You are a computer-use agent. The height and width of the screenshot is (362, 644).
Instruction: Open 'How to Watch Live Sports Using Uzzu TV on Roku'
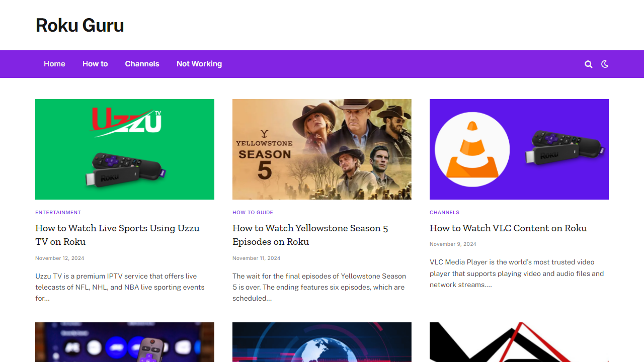tap(117, 234)
